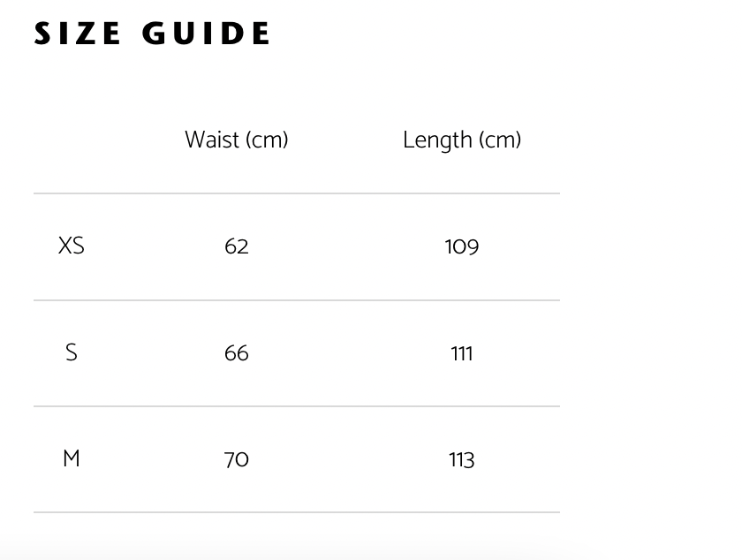The width and height of the screenshot is (742, 560).
Task: Click the divider between XS and S rows
Action: [x=297, y=300]
